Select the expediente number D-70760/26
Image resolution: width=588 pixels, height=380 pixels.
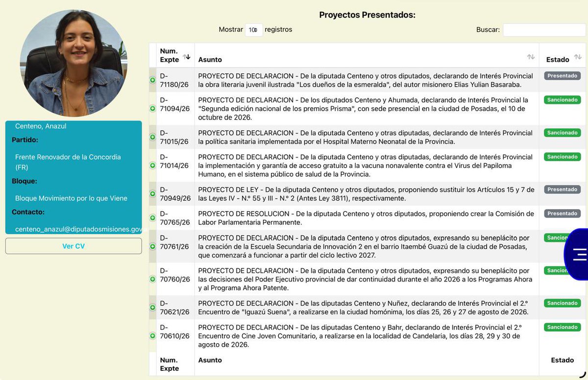click(x=175, y=275)
